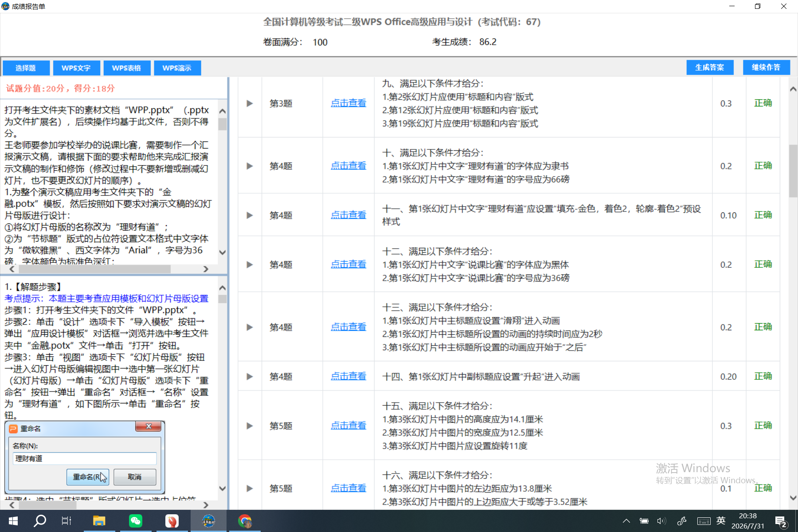Open 点击查看 for the 黑体 36磅 item
The width and height of the screenshot is (798, 532).
point(348,265)
